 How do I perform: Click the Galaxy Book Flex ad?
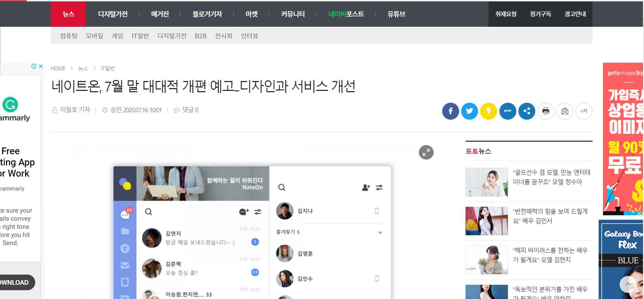pyautogui.click(x=621, y=259)
